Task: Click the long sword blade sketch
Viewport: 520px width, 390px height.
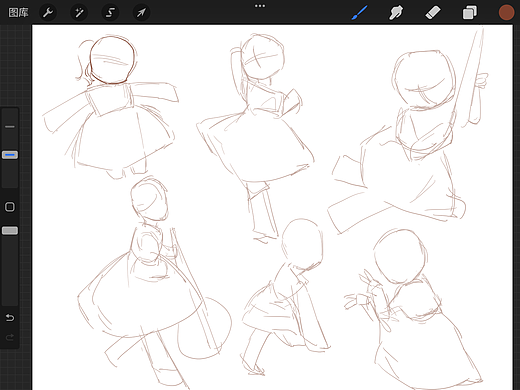Action: click(x=469, y=77)
